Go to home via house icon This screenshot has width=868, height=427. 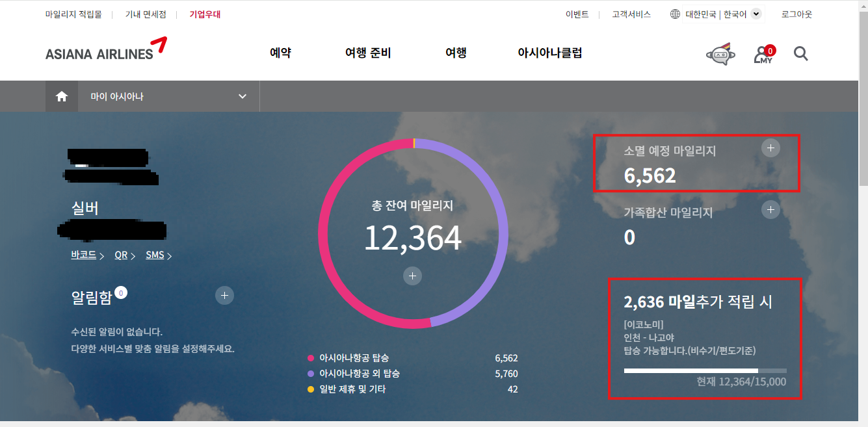pyautogui.click(x=62, y=96)
